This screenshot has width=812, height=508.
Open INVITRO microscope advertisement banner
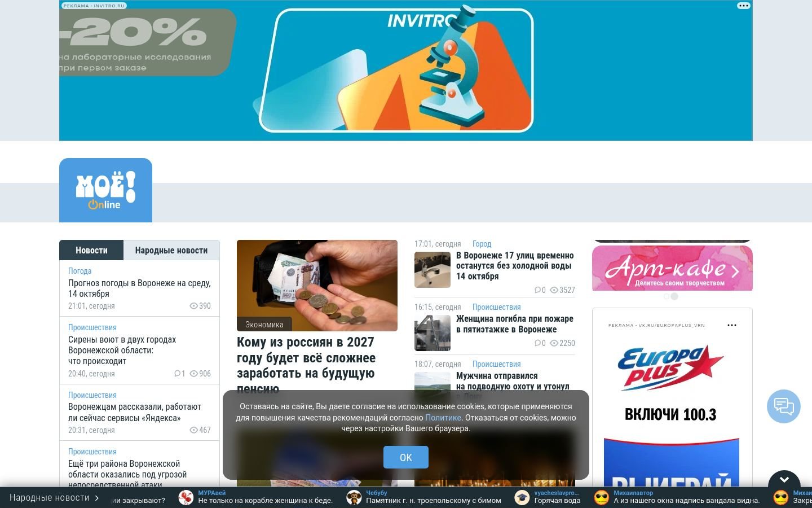pos(406,71)
